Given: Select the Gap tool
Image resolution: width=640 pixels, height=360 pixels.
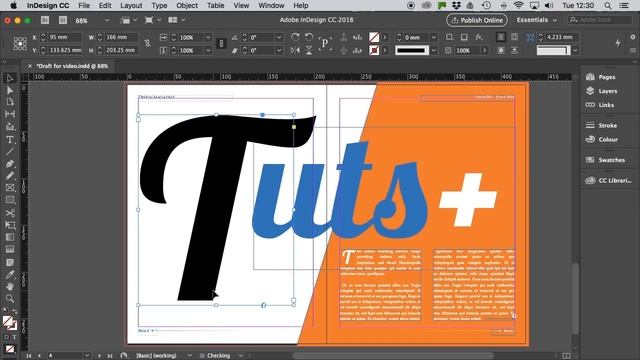Looking at the screenshot, I should point(10,114).
